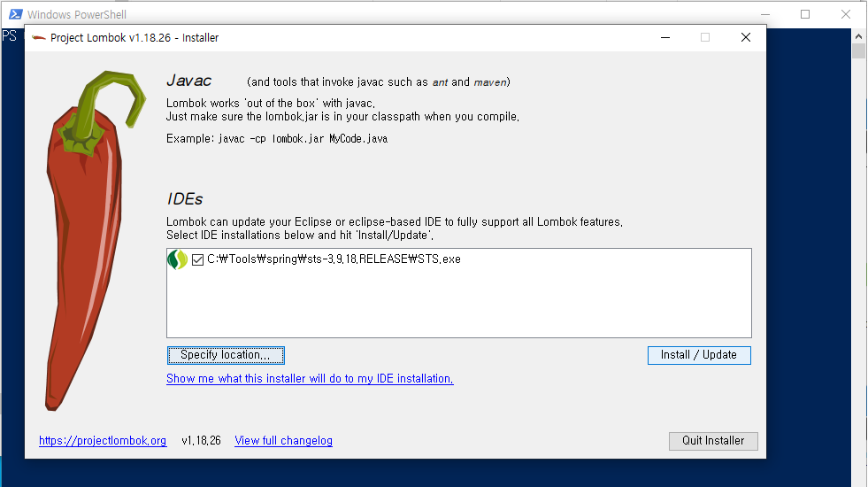Click the v1.18.26 version text
This screenshot has width=868, height=487.
201,440
